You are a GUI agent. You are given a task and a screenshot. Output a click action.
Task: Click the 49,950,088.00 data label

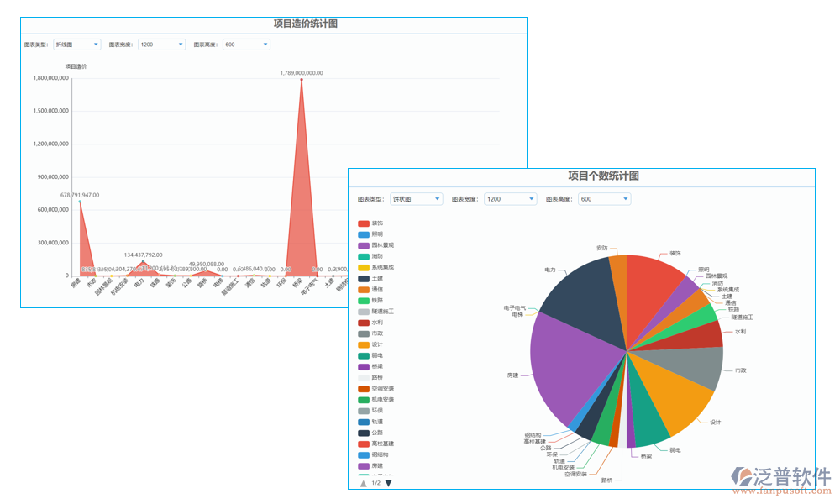[207, 264]
